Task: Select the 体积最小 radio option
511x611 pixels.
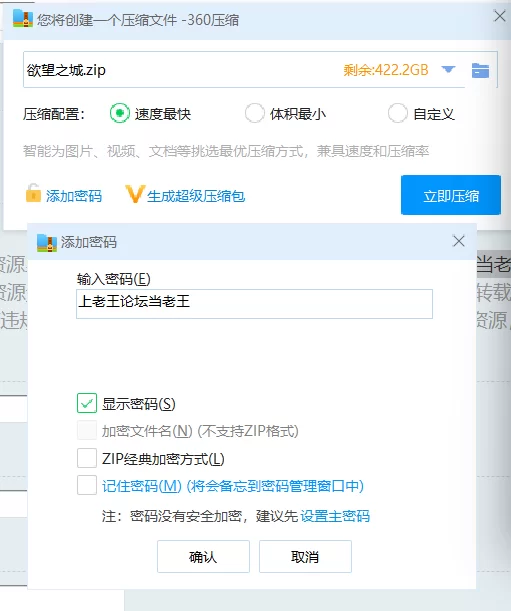Action: [x=255, y=113]
